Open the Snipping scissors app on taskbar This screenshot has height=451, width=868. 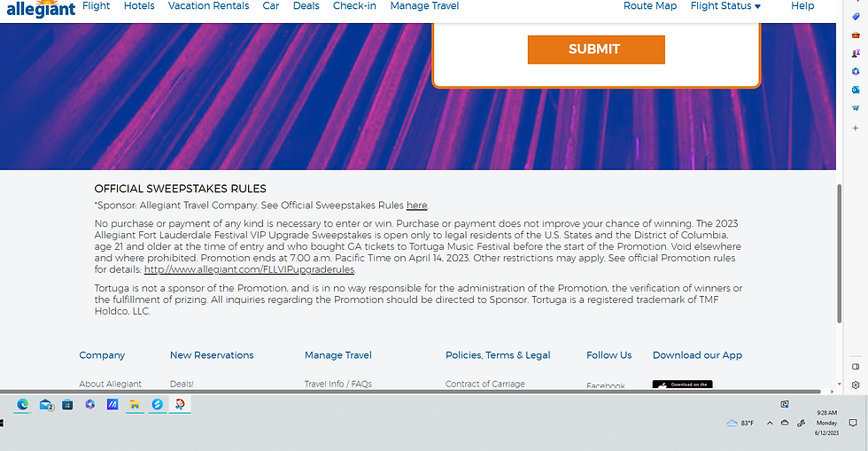tap(180, 404)
